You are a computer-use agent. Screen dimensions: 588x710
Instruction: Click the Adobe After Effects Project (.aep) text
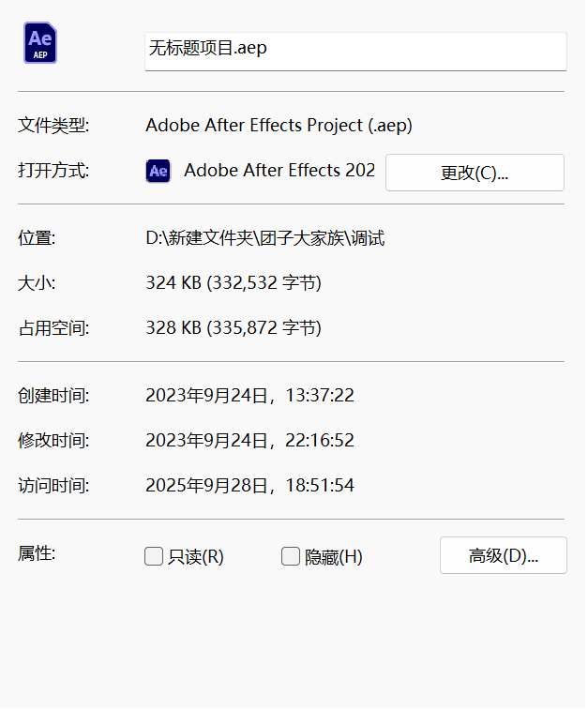coord(279,126)
